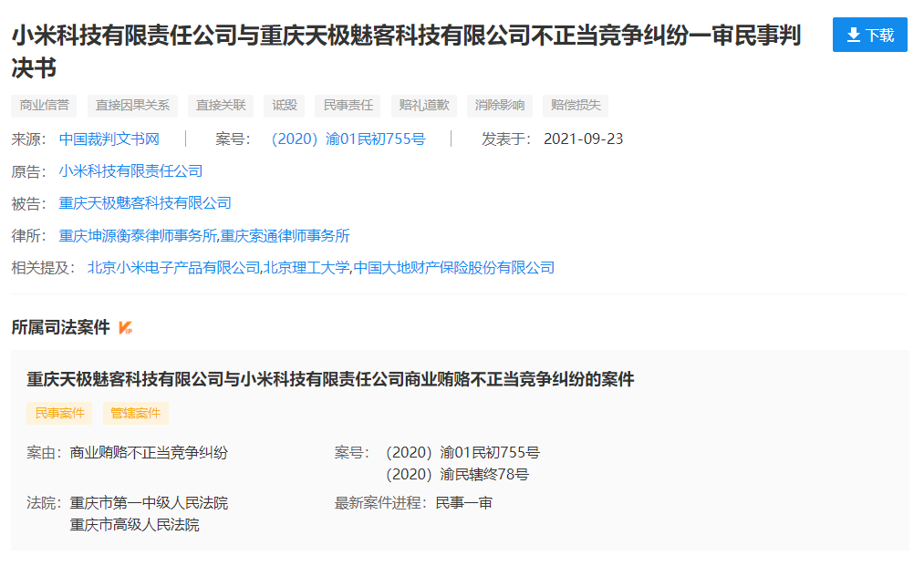Open 中国大地财产保险股份有限公司 related link
Screen dimensions: 924x566
(x=454, y=268)
